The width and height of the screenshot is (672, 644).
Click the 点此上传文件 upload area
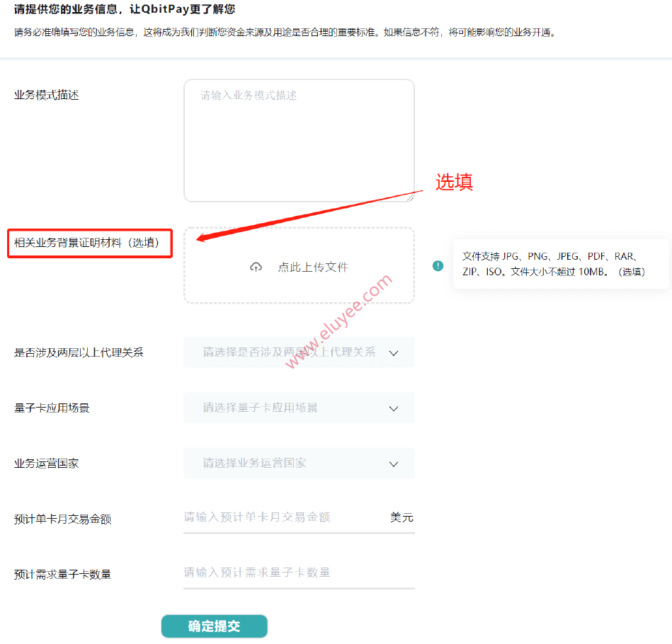click(x=298, y=265)
